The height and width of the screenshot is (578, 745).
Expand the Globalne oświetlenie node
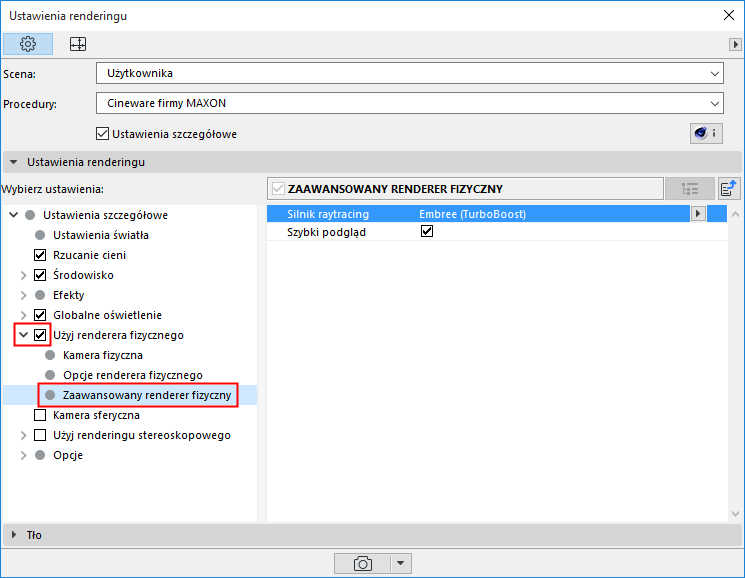[23, 315]
